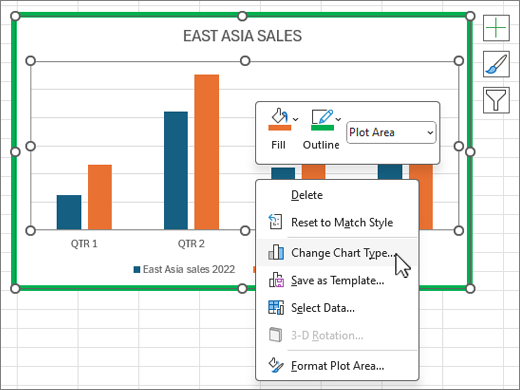Click the plot area's top-right sizing handle
This screenshot has height=390, width=520.
(x=459, y=61)
